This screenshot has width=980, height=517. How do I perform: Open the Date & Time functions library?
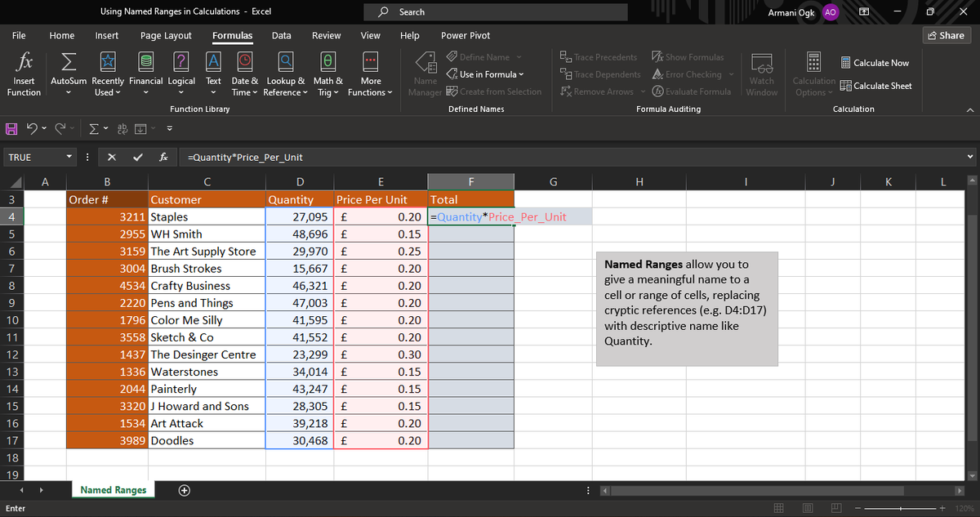pyautogui.click(x=245, y=75)
